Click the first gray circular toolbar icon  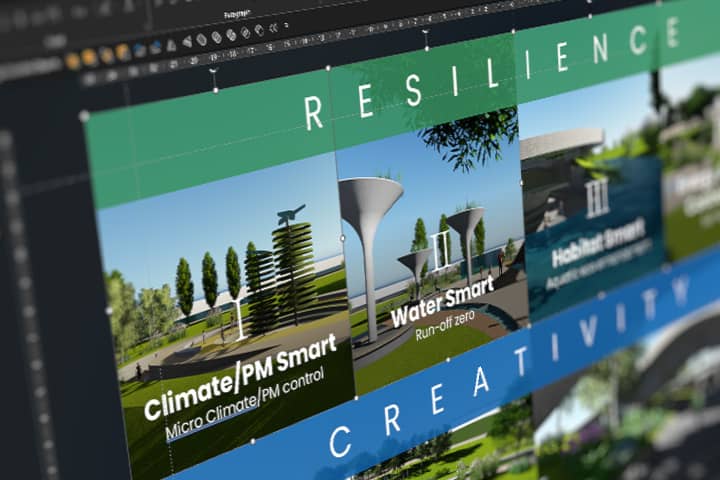point(202,40)
